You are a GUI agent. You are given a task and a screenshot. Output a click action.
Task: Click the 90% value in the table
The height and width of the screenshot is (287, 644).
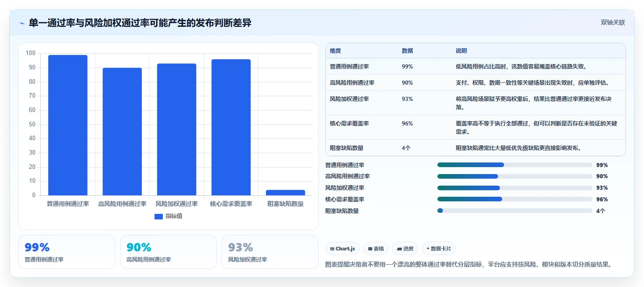(x=407, y=83)
